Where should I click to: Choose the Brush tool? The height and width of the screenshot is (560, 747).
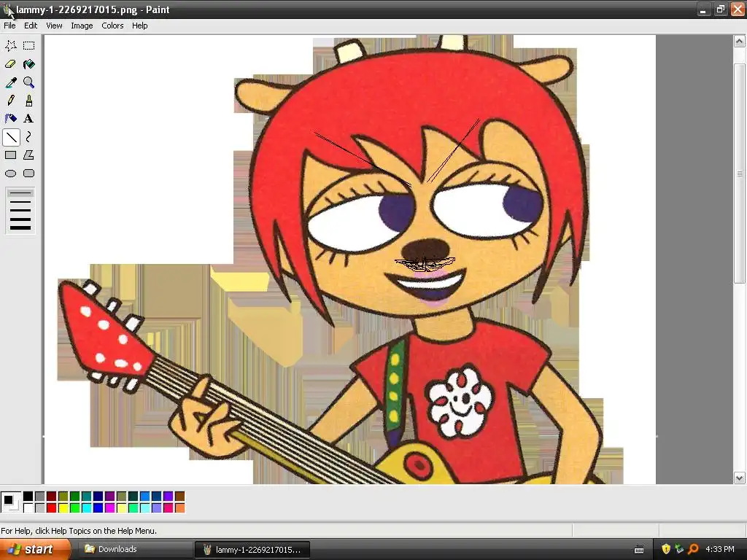[x=28, y=101]
